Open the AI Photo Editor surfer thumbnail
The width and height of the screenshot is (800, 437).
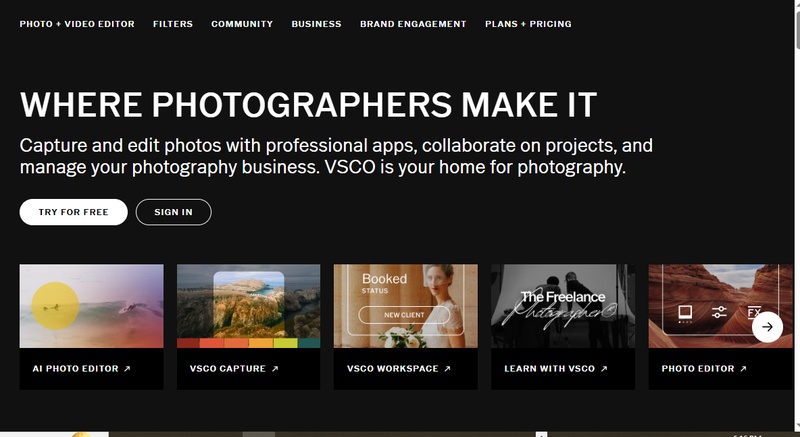(91, 305)
